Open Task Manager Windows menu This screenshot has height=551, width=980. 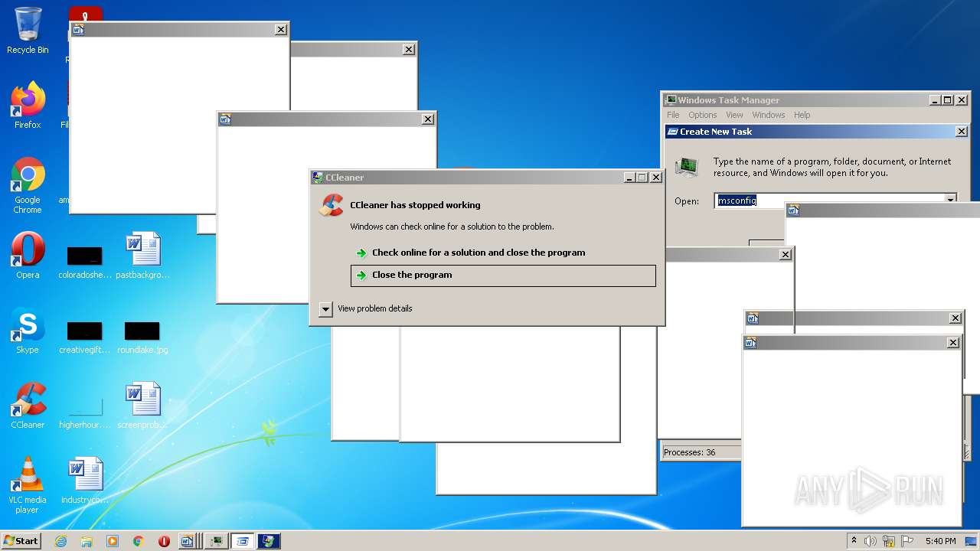coord(768,115)
